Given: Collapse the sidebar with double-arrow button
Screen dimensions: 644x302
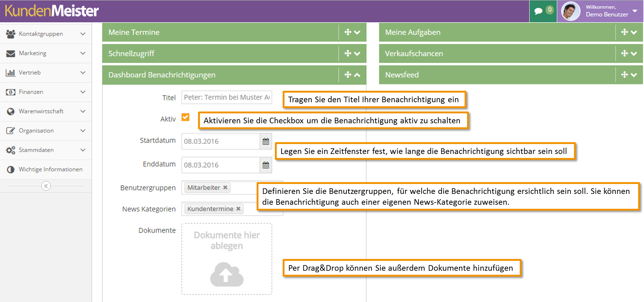Looking at the screenshot, I should [x=46, y=186].
